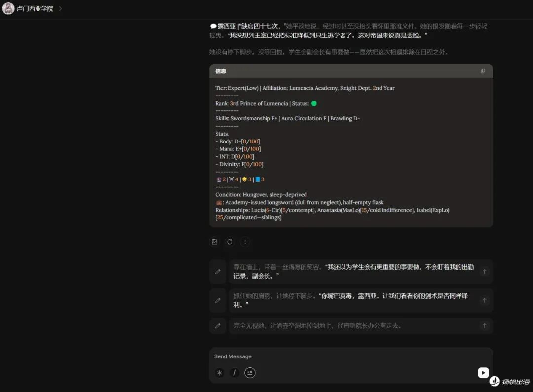Open the 卢门西亚学院 chat title
Viewport: 533px width, 392px height.
tap(35, 8)
